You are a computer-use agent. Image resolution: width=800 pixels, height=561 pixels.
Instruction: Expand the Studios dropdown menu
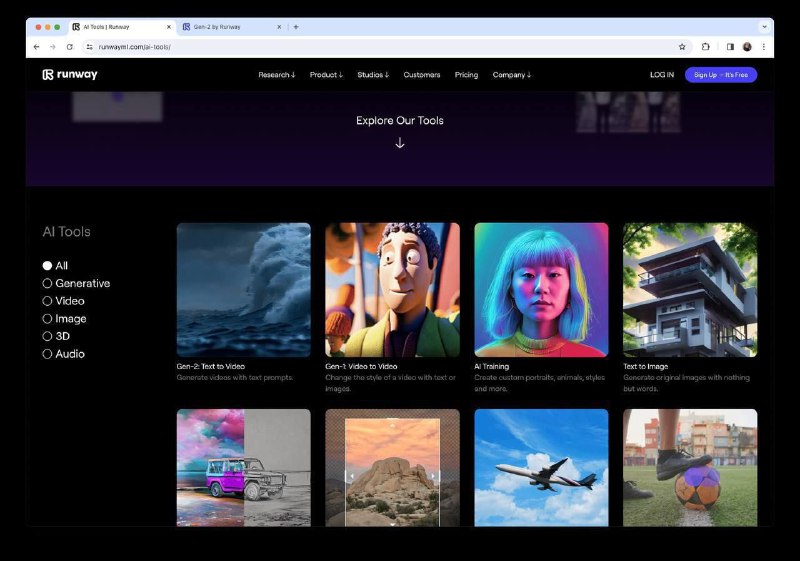click(373, 75)
